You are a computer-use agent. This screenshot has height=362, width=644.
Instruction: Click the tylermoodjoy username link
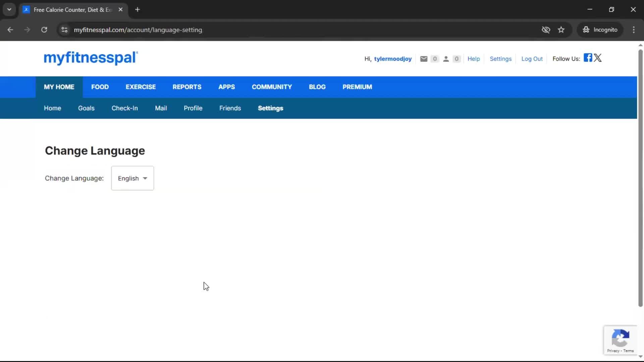393,59
